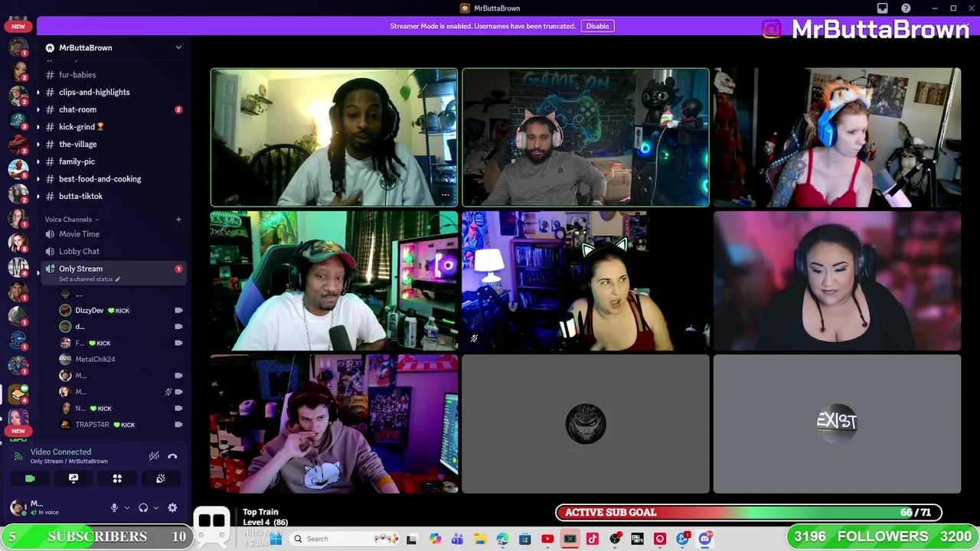Open Call of Duty from taskbar

click(637, 539)
